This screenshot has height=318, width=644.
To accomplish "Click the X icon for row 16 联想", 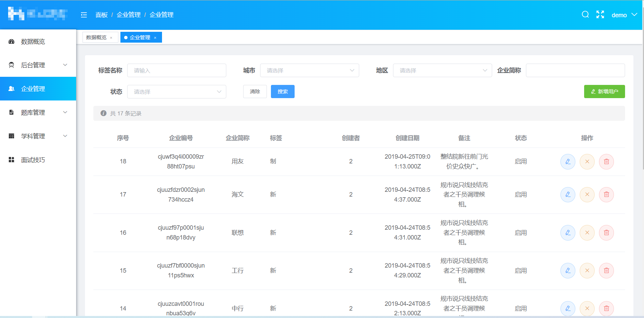I will pyautogui.click(x=587, y=233).
